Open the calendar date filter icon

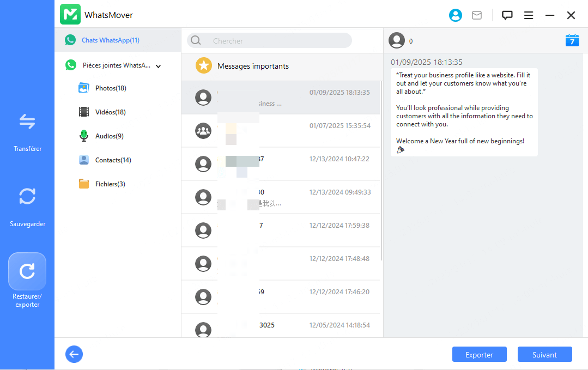(x=572, y=40)
